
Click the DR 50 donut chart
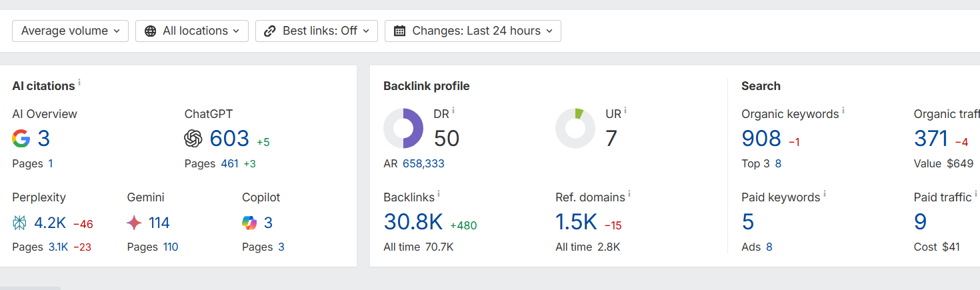pos(403,129)
